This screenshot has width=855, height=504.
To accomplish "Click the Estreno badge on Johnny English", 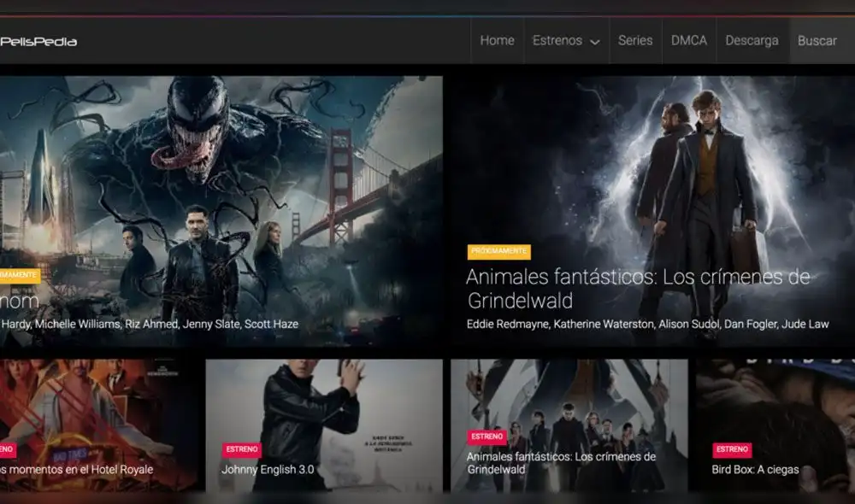I will tap(242, 449).
